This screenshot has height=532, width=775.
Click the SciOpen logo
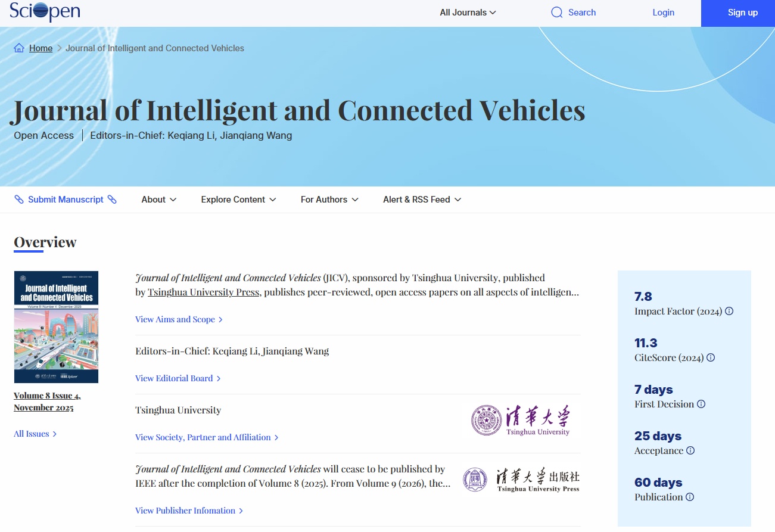pyautogui.click(x=45, y=12)
